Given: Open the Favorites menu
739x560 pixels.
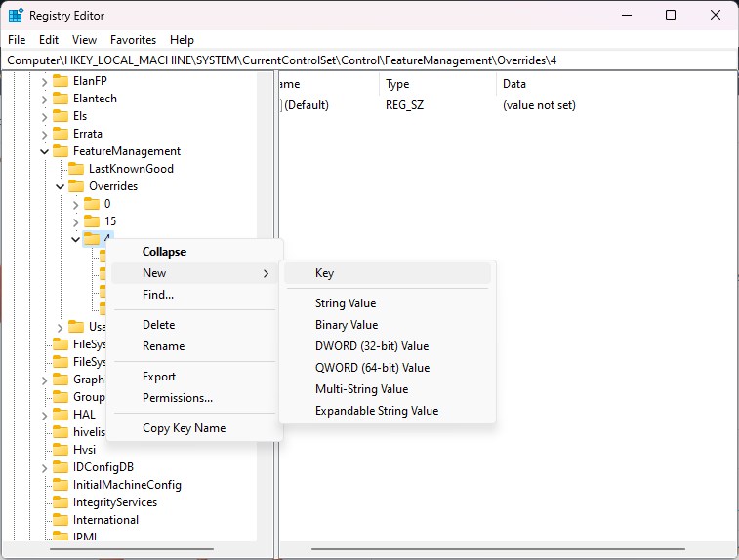Looking at the screenshot, I should (133, 40).
